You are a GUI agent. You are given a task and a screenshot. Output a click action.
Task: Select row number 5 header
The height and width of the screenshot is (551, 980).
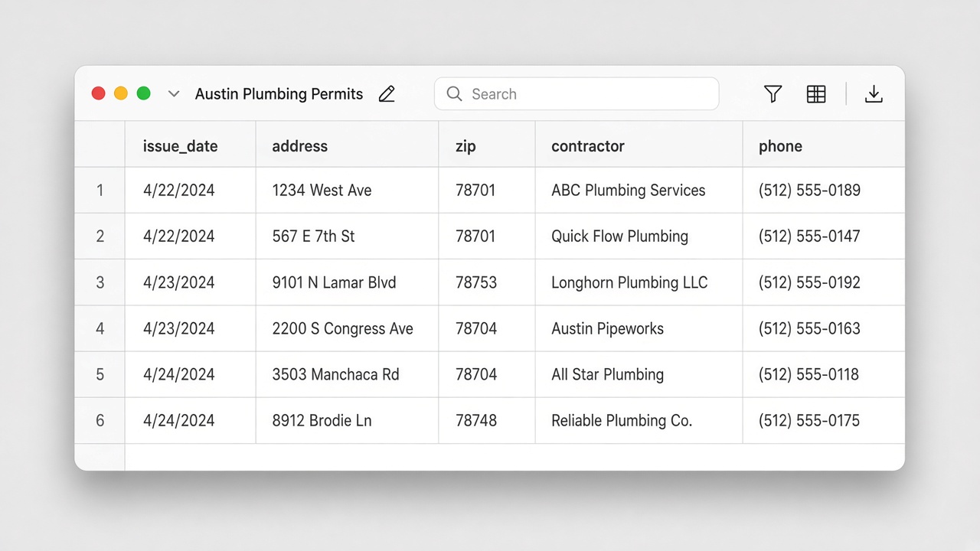(x=100, y=374)
